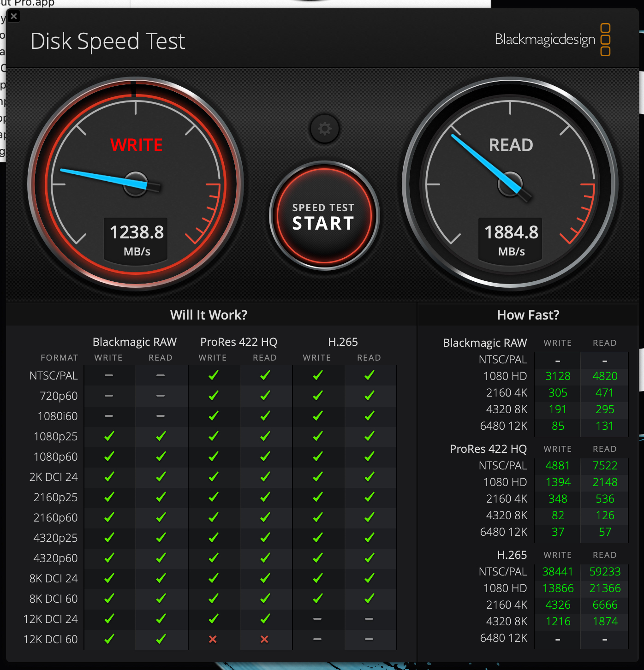Image resolution: width=644 pixels, height=670 pixels.
Task: Click the H.265 write dash for 12K DCI 24
Action: tap(317, 619)
